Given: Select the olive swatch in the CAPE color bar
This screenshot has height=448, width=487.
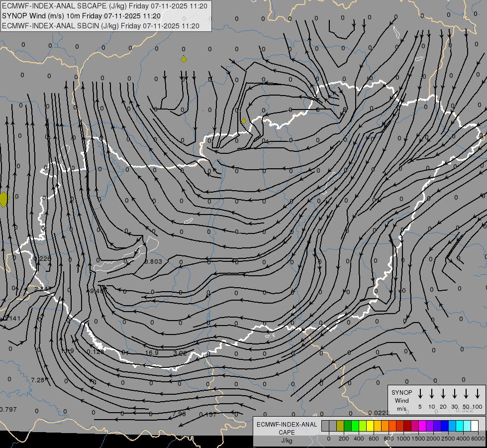Looking at the screenshot, I should tap(340, 426).
